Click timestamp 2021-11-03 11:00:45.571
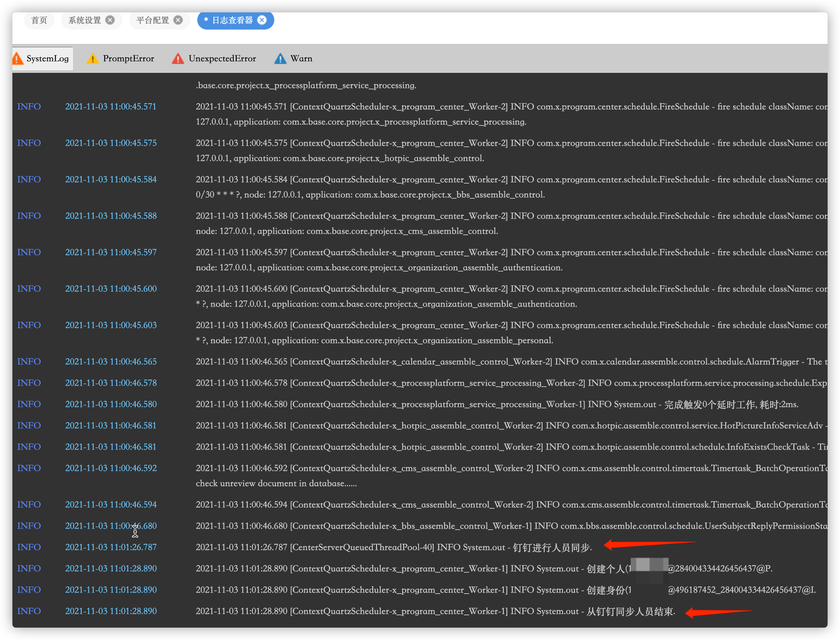840x640 pixels. [x=110, y=107]
